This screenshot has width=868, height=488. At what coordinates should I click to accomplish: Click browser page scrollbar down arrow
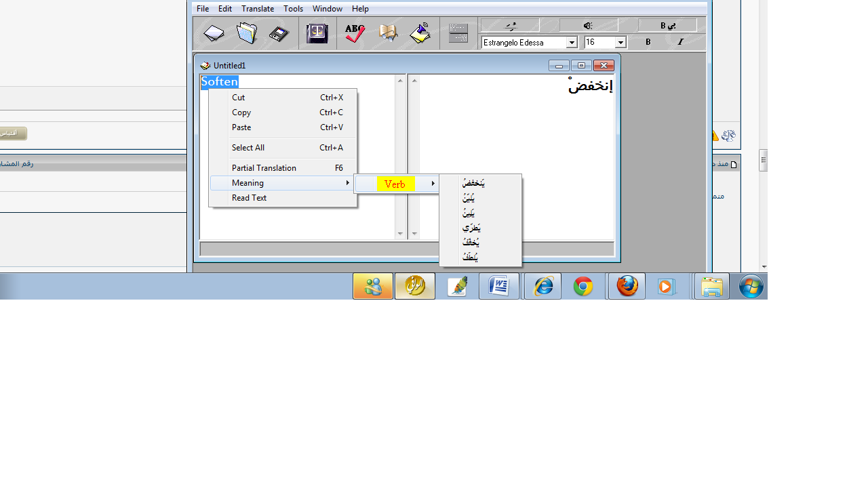pyautogui.click(x=764, y=267)
